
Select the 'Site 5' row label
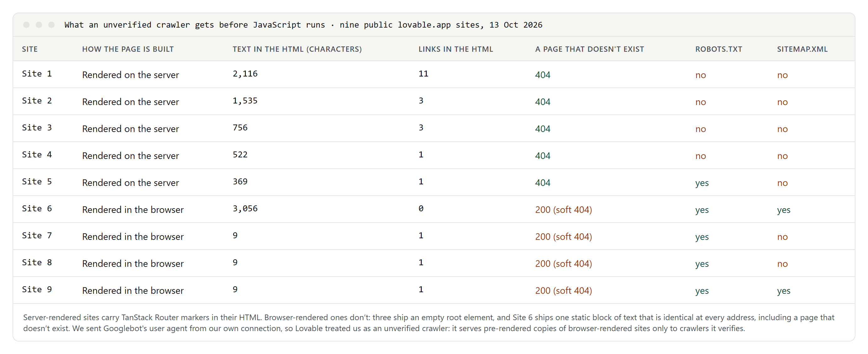click(x=37, y=182)
